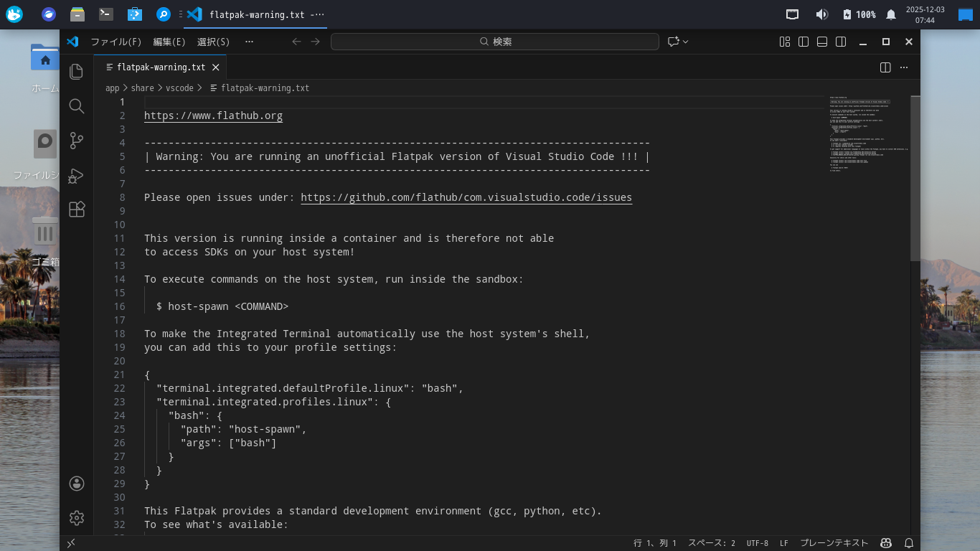Toggle the secondary side bar visibility
Image resolution: width=980 pixels, height=551 pixels.
coord(841,42)
